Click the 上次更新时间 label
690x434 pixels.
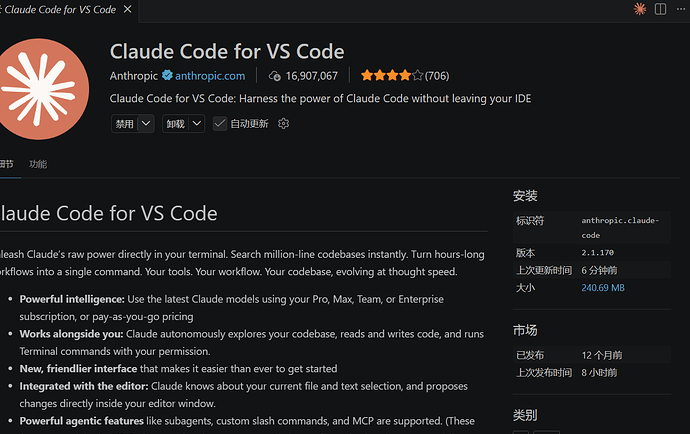click(544, 270)
